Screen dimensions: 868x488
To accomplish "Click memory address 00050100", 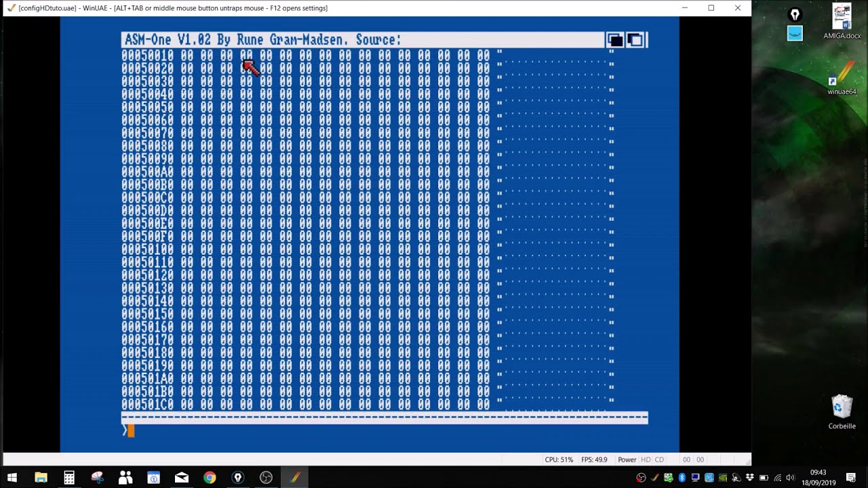I will tap(148, 249).
